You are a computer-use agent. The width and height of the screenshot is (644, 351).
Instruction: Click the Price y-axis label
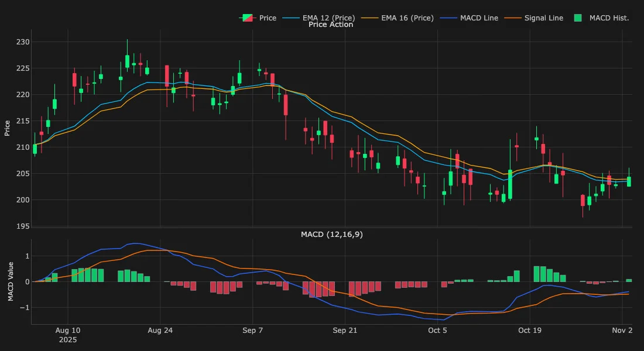coord(7,128)
